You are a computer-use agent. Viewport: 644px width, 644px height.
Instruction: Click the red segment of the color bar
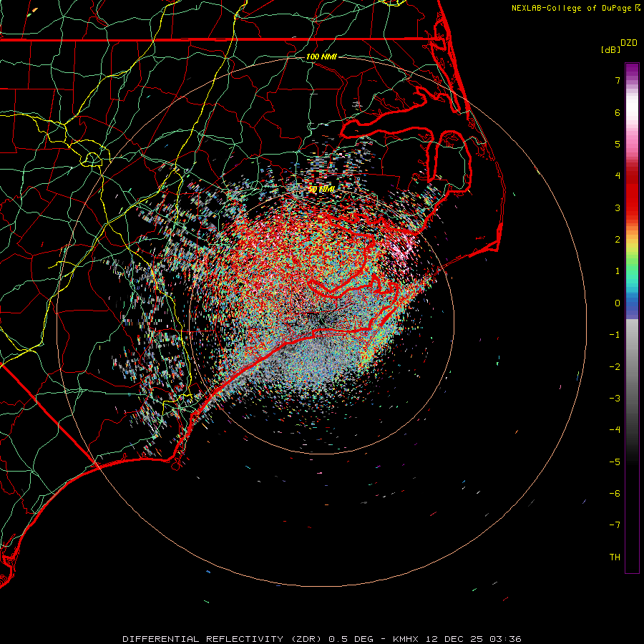(632, 193)
